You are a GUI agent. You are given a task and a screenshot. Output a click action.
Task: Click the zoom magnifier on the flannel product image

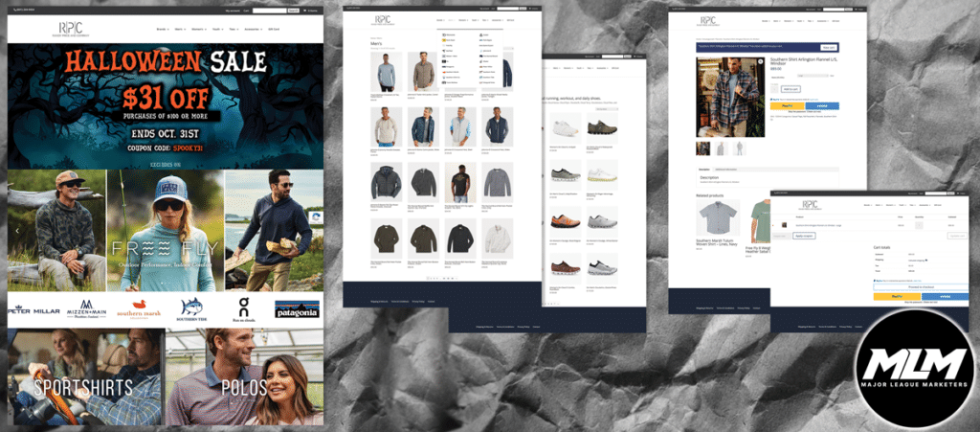tap(760, 62)
